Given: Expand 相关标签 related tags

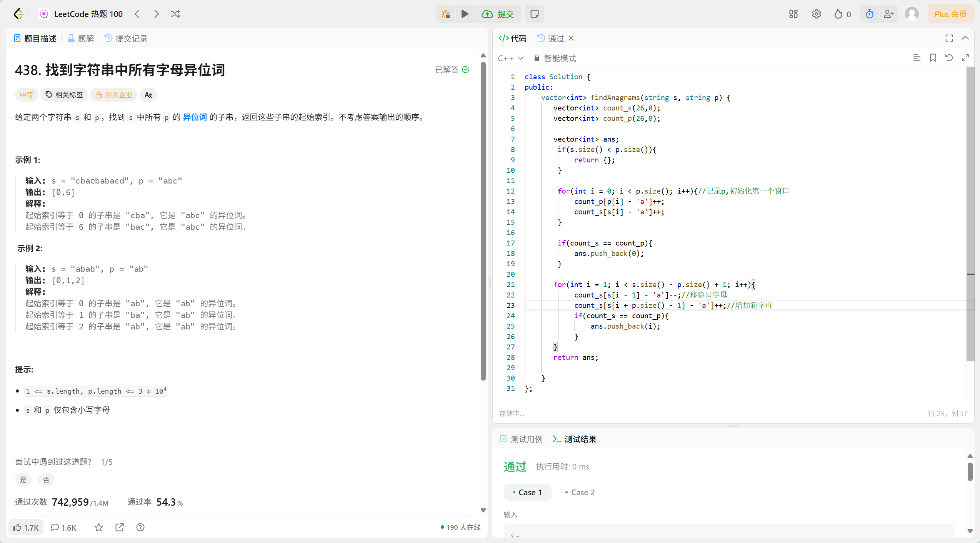Looking at the screenshot, I should point(64,95).
